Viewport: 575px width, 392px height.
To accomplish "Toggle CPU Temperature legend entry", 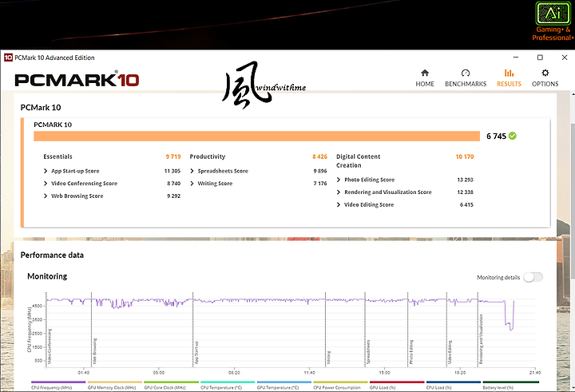I will coord(228,385).
